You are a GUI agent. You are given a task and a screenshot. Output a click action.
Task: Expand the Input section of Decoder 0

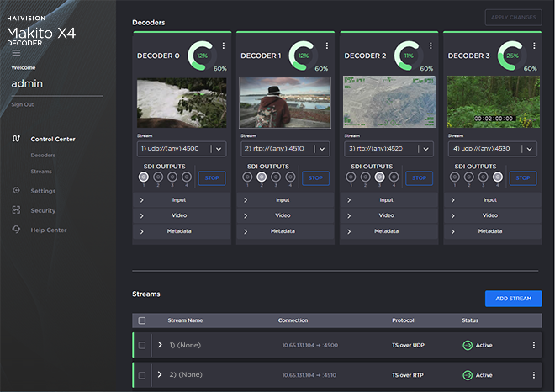click(x=181, y=200)
